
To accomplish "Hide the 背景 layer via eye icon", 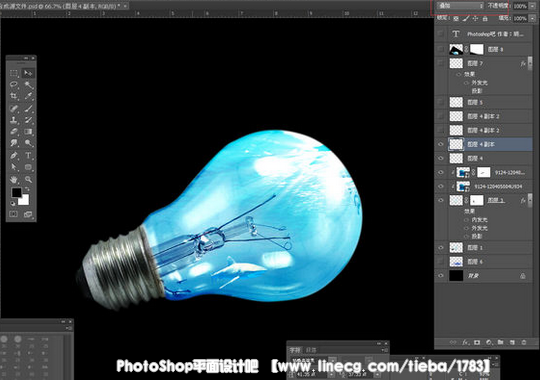I will coord(441,276).
